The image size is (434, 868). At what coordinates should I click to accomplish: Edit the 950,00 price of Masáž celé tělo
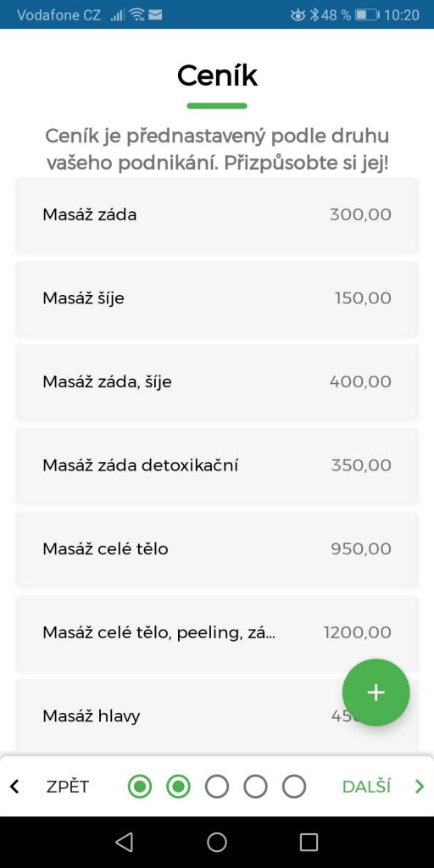(x=361, y=549)
